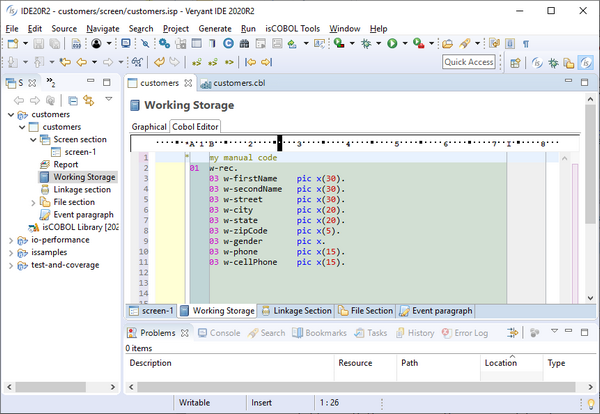Click the Quick Access search field

(x=469, y=62)
